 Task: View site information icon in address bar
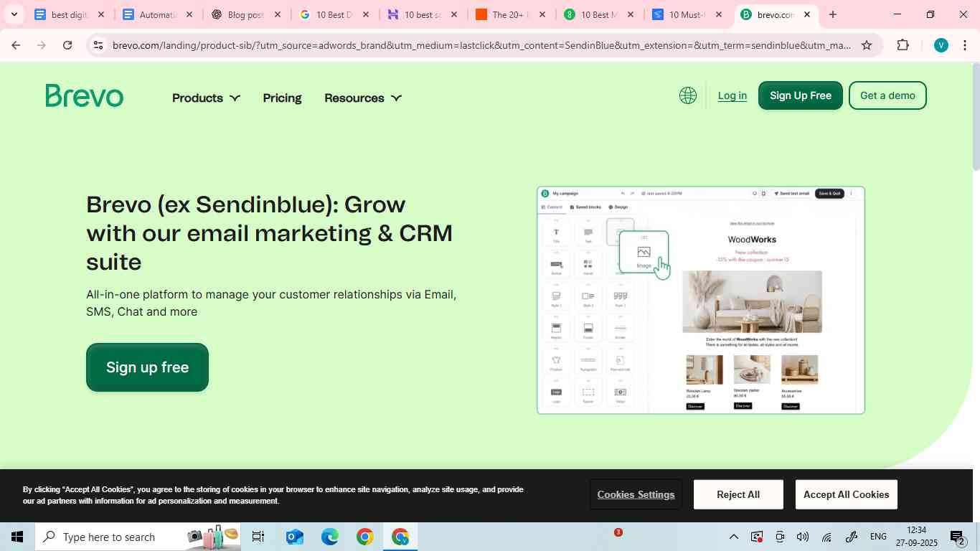pos(98,45)
